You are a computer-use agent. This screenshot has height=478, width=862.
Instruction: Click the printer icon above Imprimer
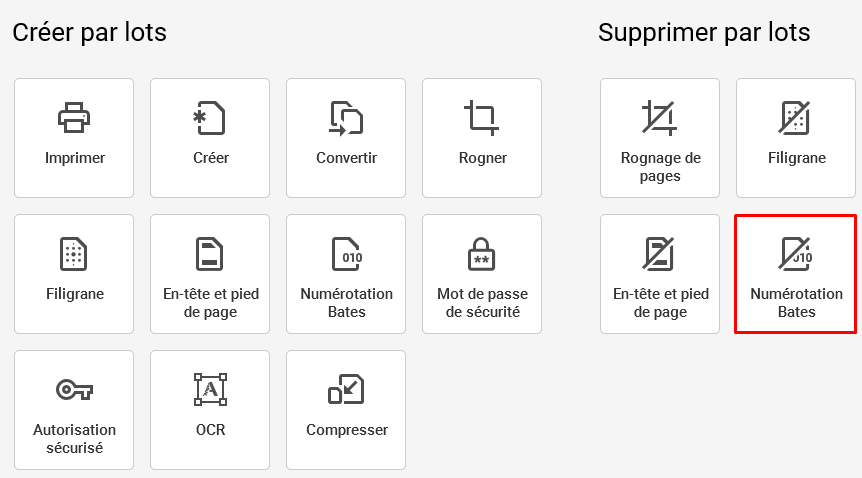[74, 118]
